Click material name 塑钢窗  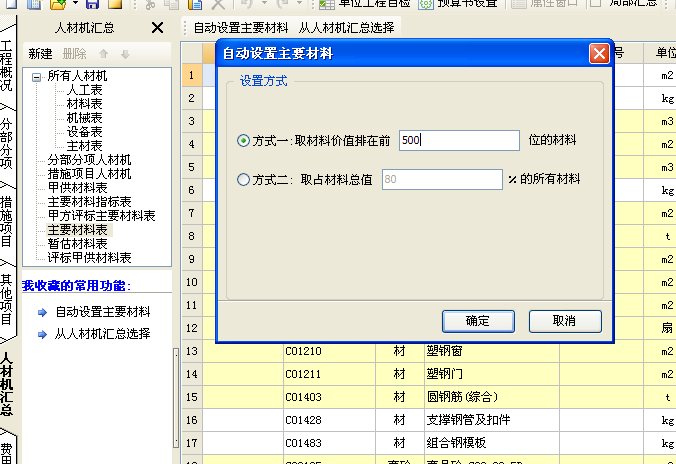point(444,351)
